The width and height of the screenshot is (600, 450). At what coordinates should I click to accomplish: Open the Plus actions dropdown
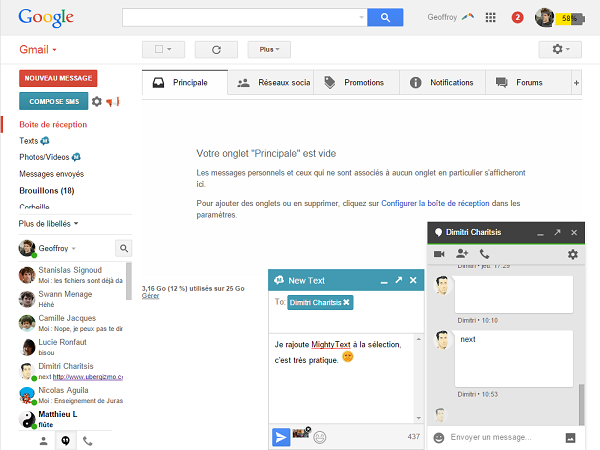coord(269,49)
